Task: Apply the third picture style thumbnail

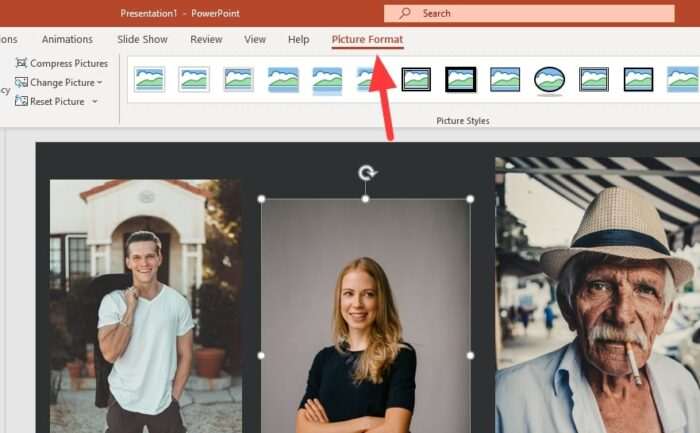Action: 238,79
